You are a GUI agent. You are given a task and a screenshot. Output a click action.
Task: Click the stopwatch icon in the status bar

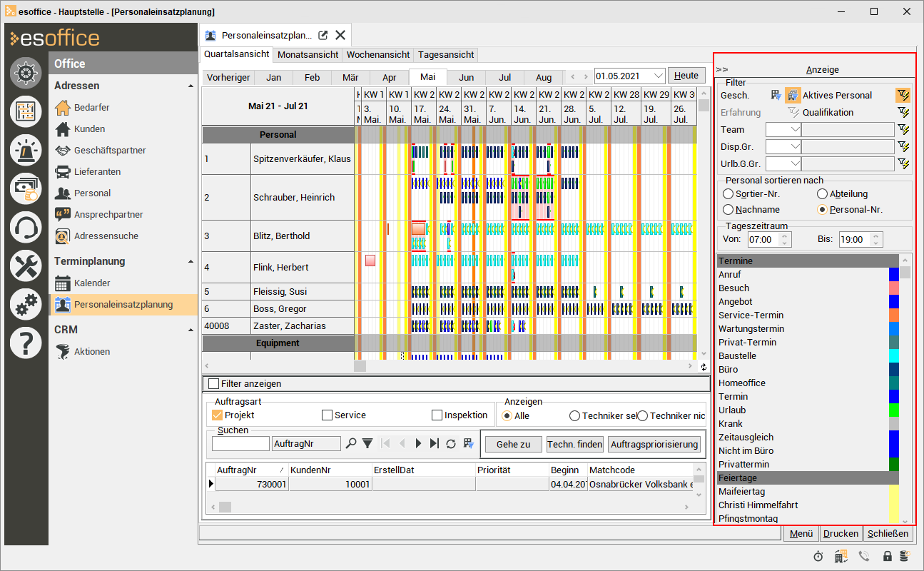[x=818, y=556]
